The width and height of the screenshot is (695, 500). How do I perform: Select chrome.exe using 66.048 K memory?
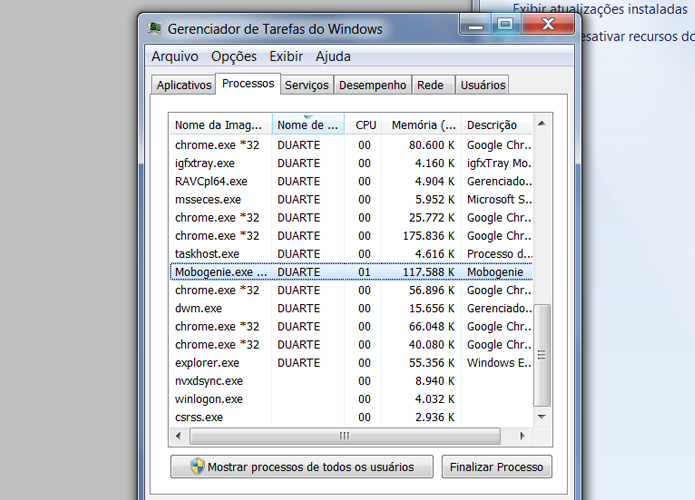(x=351, y=326)
